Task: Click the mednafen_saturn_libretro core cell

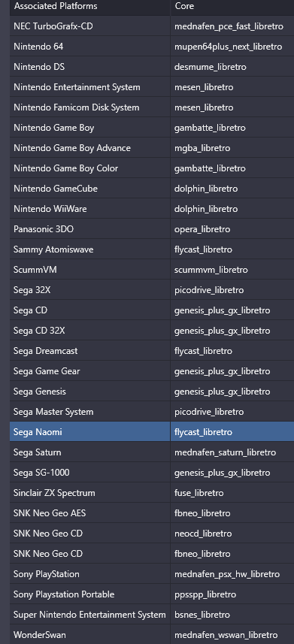Action: 232,452
